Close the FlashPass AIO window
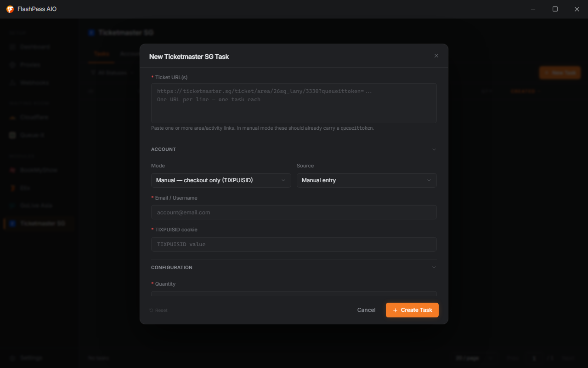 tap(577, 9)
